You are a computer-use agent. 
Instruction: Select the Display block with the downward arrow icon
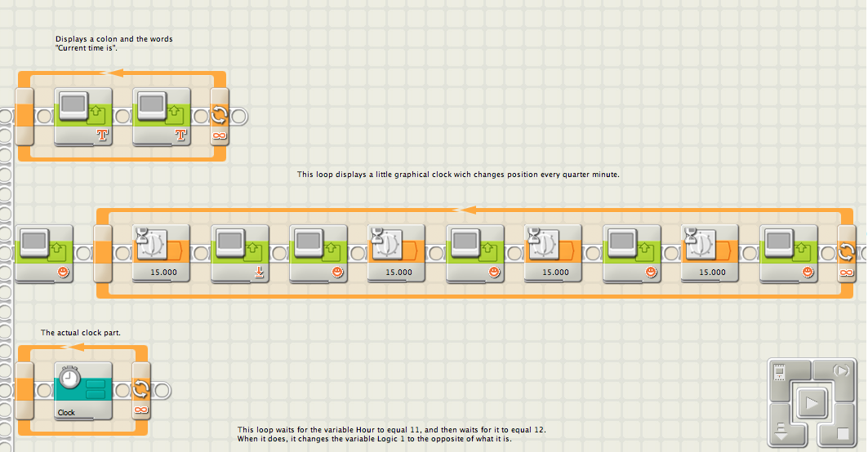240,254
